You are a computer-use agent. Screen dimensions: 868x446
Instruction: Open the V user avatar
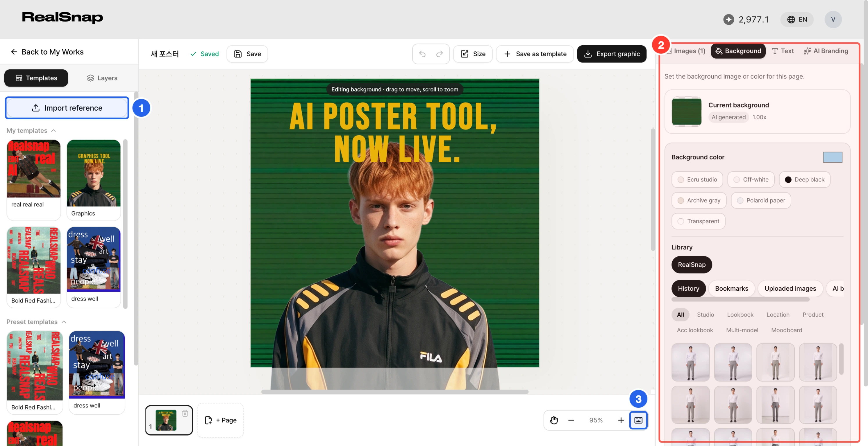point(833,19)
